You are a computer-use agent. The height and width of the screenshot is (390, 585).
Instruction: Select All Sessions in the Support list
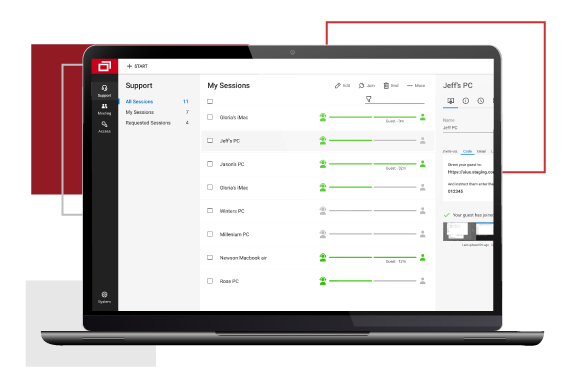click(139, 102)
